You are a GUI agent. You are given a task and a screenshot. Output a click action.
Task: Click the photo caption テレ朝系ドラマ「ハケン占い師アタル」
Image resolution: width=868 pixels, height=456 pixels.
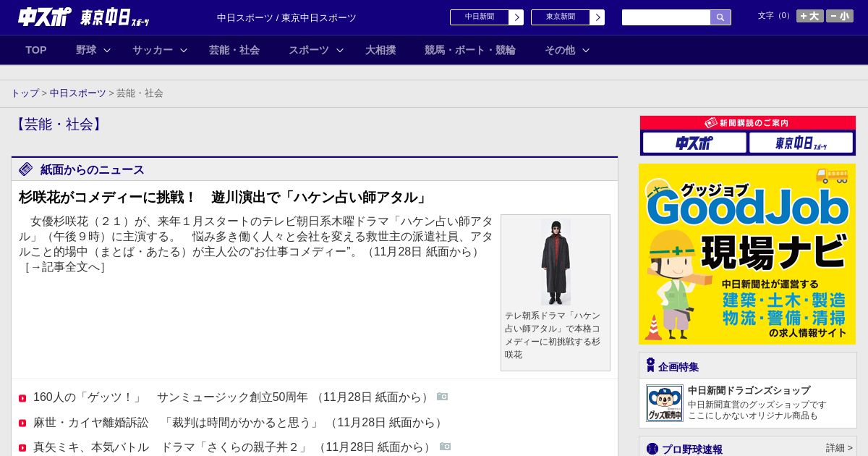coord(553,335)
